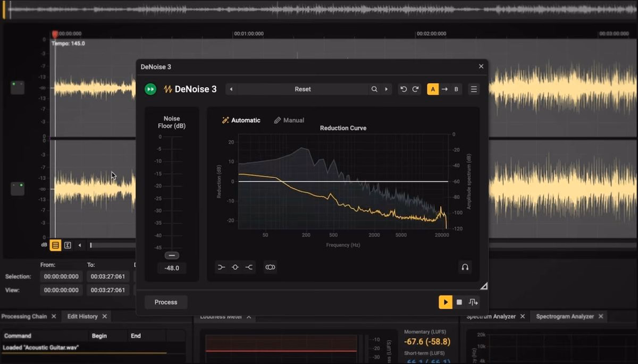
Task: Select the low-shelf curve shape icon
Action: pos(222,267)
